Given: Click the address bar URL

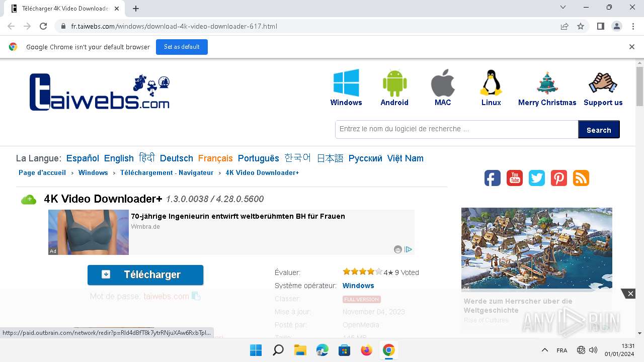Looking at the screenshot, I should coord(174,26).
